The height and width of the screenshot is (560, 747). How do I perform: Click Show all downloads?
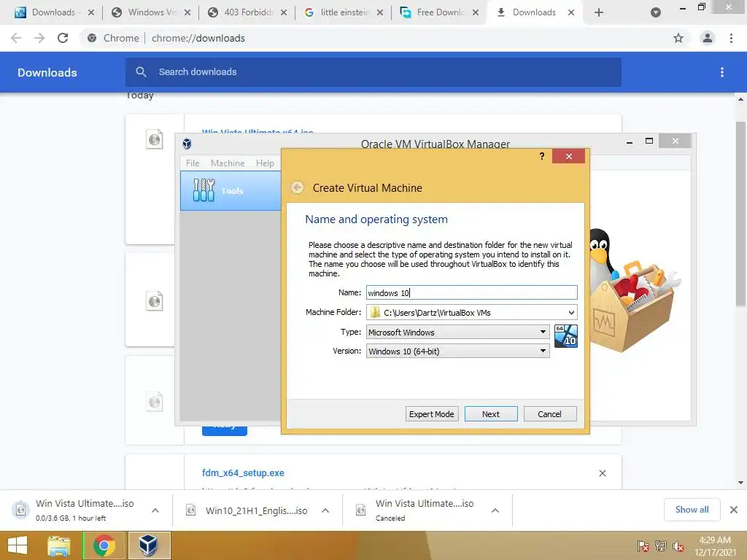pyautogui.click(x=692, y=510)
